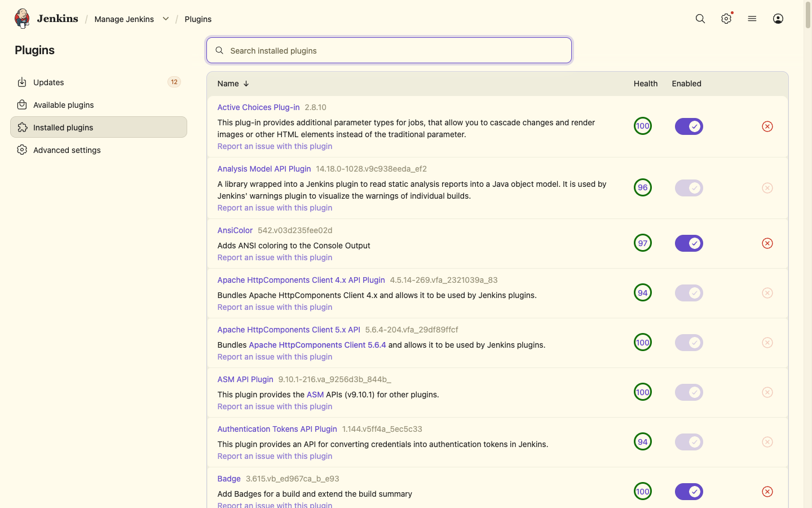The height and width of the screenshot is (508, 812).
Task: View health score 100 of Active Choices
Action: (x=643, y=126)
